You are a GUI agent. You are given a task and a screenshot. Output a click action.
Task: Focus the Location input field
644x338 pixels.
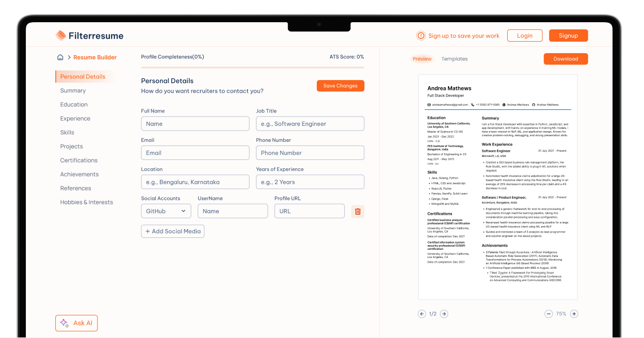coord(195,182)
